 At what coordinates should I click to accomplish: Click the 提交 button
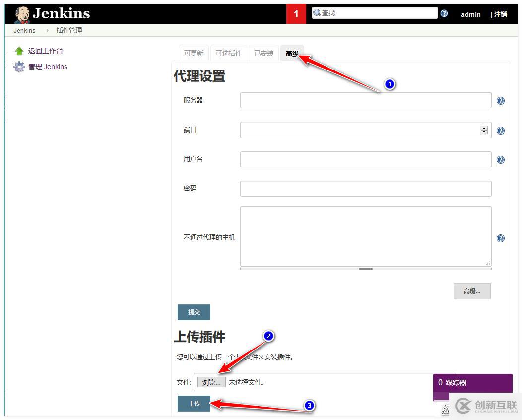tap(194, 312)
